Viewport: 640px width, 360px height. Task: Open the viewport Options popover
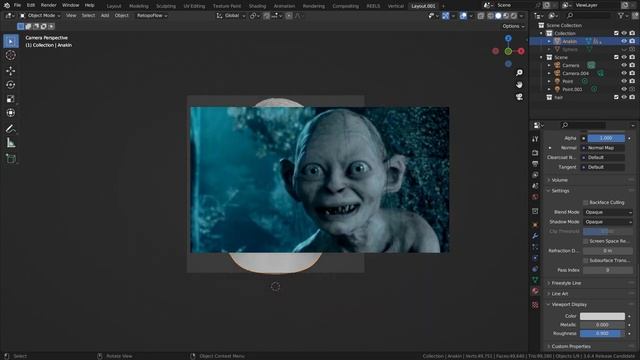pyautogui.click(x=513, y=26)
